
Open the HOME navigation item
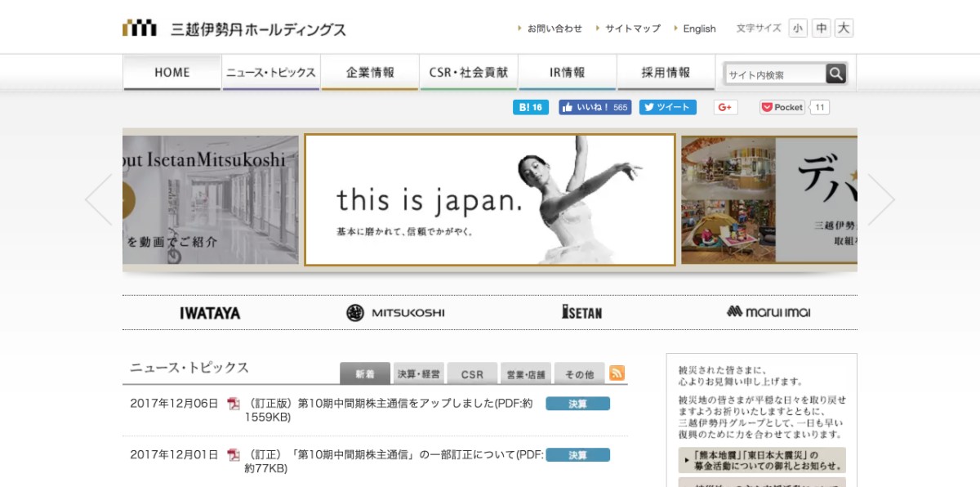coord(172,73)
